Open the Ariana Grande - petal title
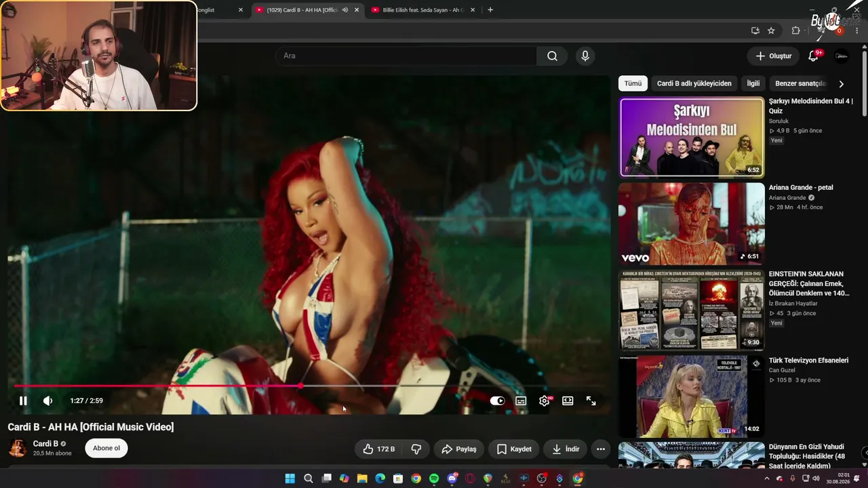Viewport: 868px width, 488px height. [x=801, y=187]
